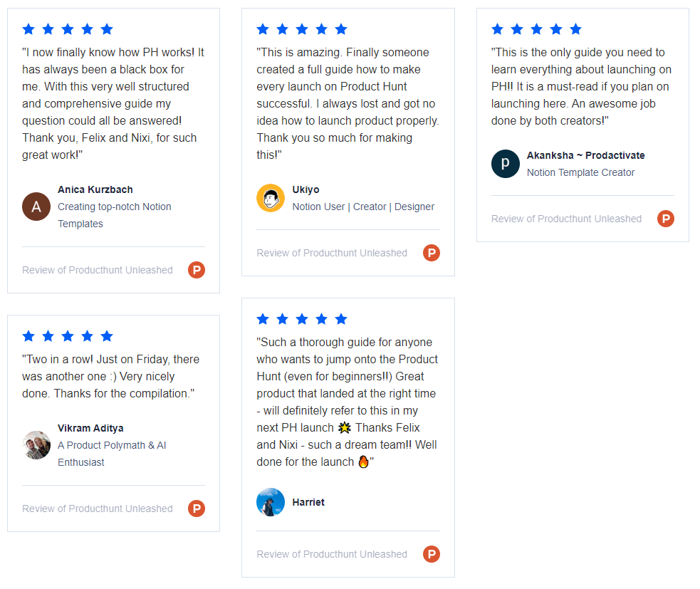Click the name Akanksha ~ Prodactivate

pyautogui.click(x=585, y=155)
